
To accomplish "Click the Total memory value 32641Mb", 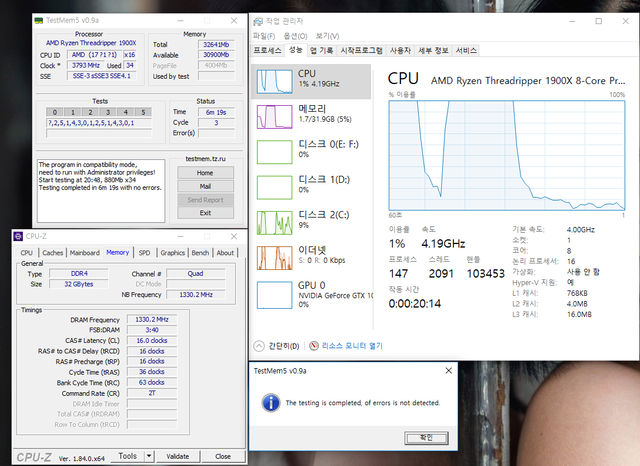I will tap(216, 44).
